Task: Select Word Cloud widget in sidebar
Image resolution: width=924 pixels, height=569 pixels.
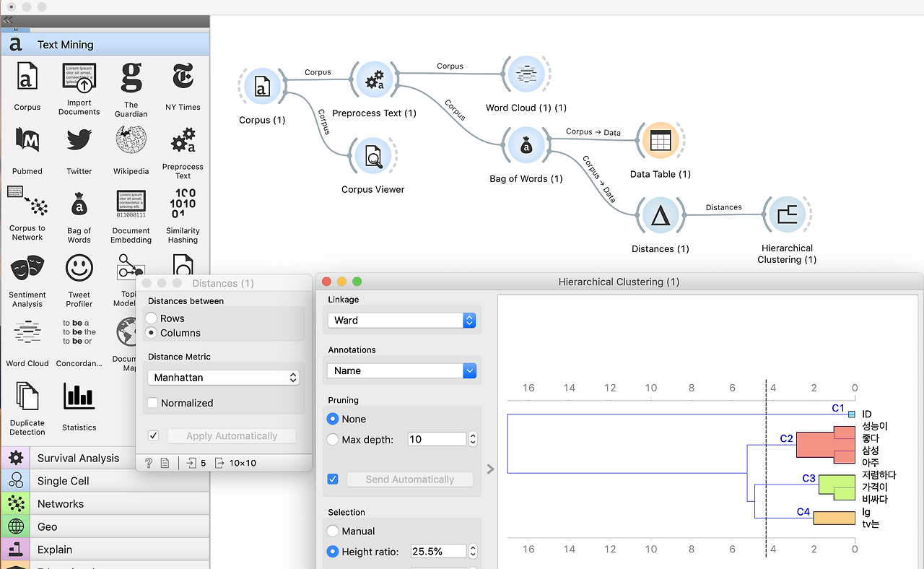Action: [x=27, y=344]
